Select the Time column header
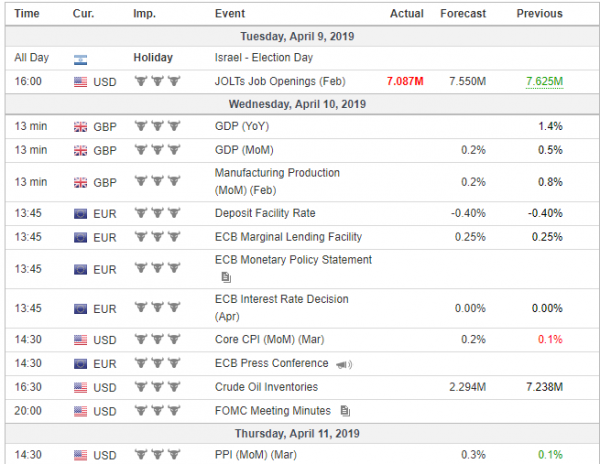This screenshot has height=464, width=600. (x=27, y=14)
